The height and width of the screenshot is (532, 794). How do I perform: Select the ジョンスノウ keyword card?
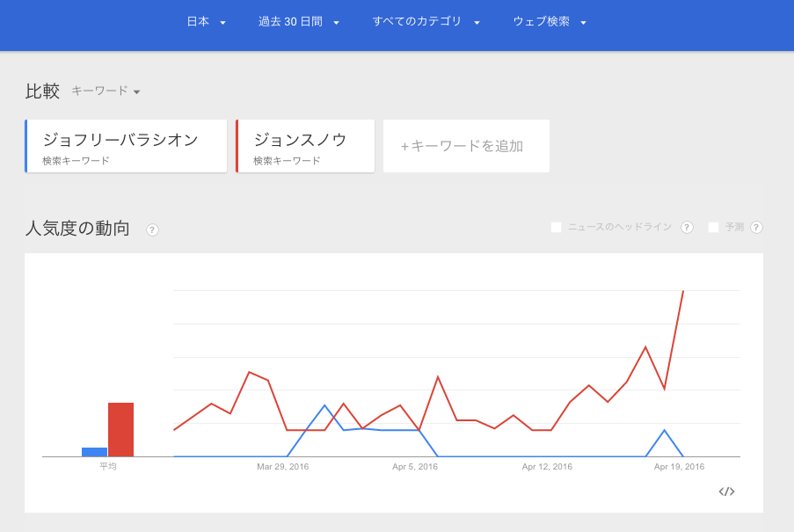[305, 146]
